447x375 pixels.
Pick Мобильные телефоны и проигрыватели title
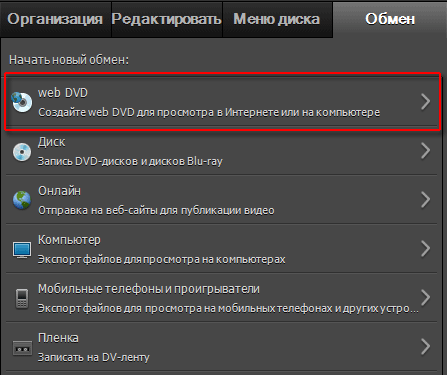click(149, 289)
